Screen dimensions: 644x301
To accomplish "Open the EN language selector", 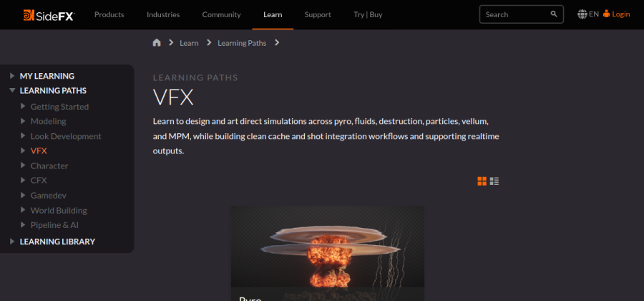I will pyautogui.click(x=594, y=14).
